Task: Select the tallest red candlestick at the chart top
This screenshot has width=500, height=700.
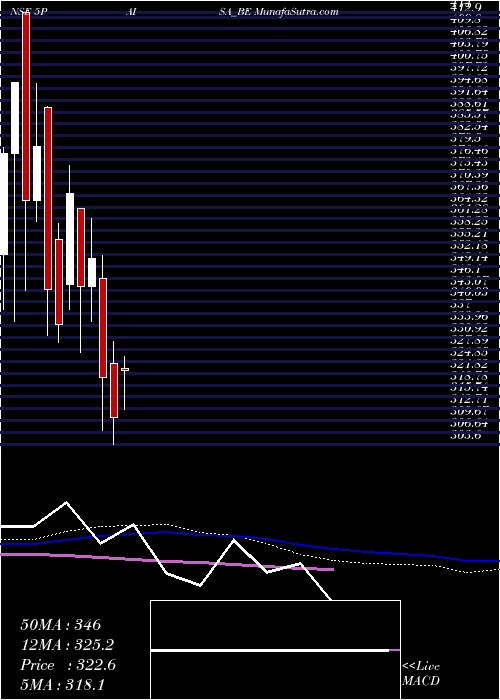Action: [x=26, y=106]
